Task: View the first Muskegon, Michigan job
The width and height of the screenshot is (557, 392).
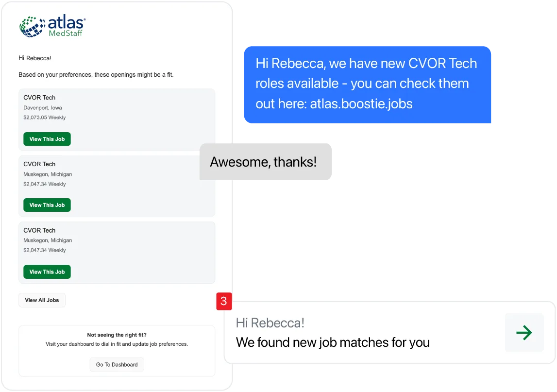Action: (x=47, y=205)
